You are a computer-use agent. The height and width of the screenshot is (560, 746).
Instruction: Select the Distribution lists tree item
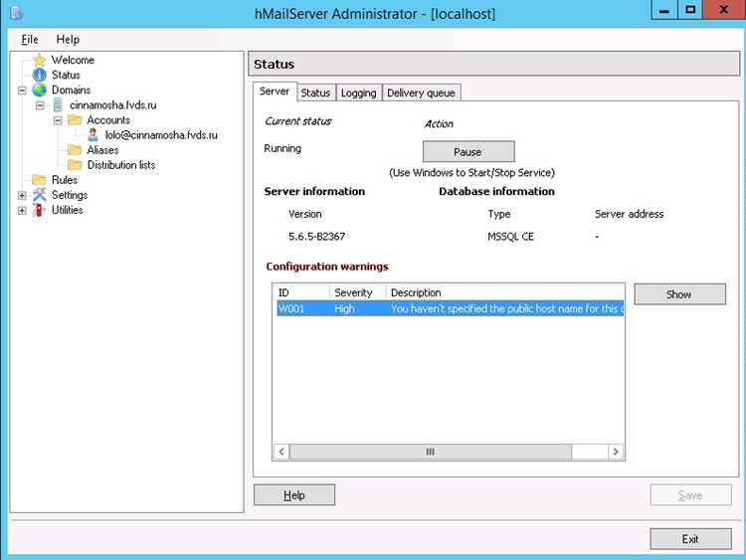(x=121, y=165)
